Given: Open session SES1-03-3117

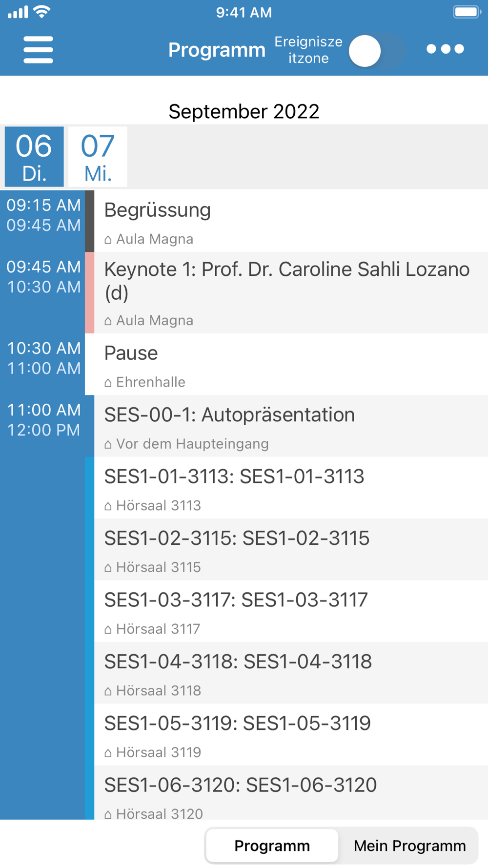Looking at the screenshot, I should (290, 611).
